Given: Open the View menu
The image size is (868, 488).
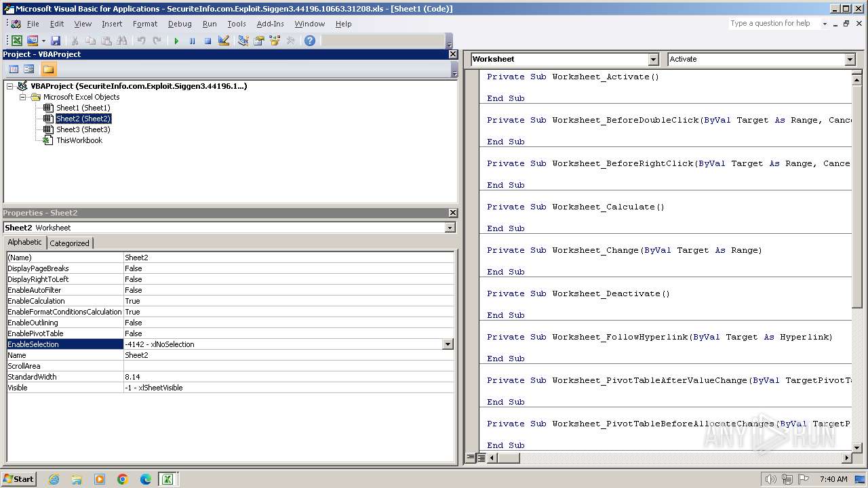Looking at the screenshot, I should pos(83,24).
